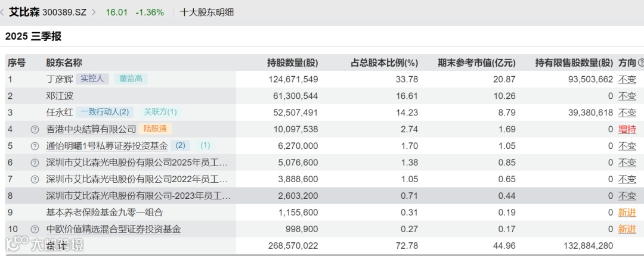Open 新进 link for 中欧价值精选 row
The height and width of the screenshot is (256, 644).
pos(627,229)
